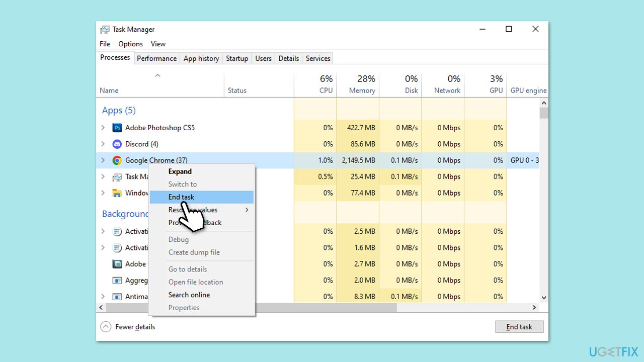Click the Google Chrome icon
Image resolution: width=644 pixels, height=362 pixels.
pyautogui.click(x=117, y=160)
